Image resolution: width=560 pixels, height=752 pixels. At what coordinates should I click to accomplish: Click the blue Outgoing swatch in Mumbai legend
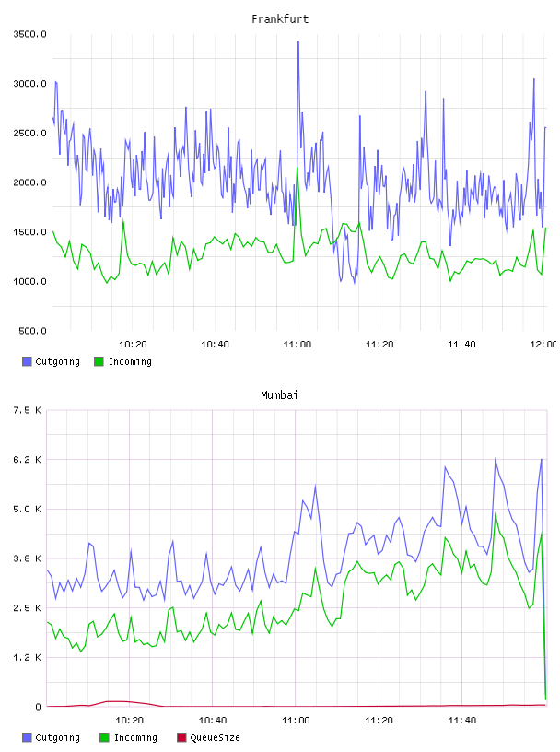[27, 737]
